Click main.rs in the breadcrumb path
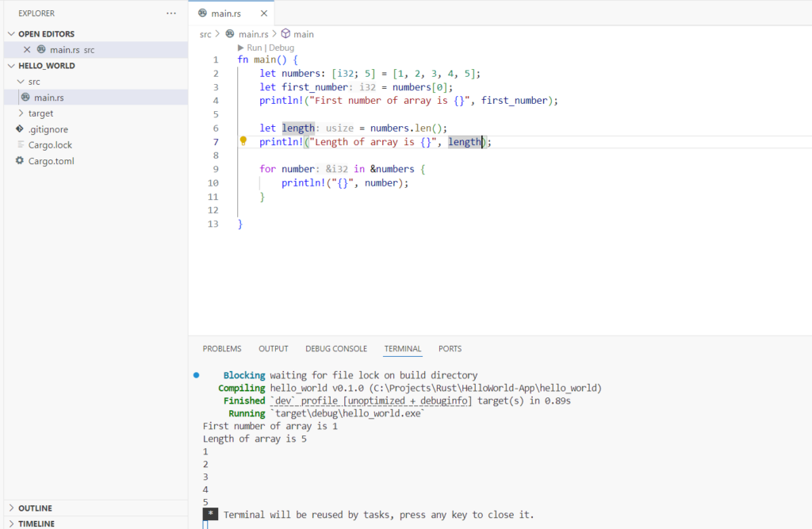Image resolution: width=812 pixels, height=529 pixels. click(x=253, y=34)
